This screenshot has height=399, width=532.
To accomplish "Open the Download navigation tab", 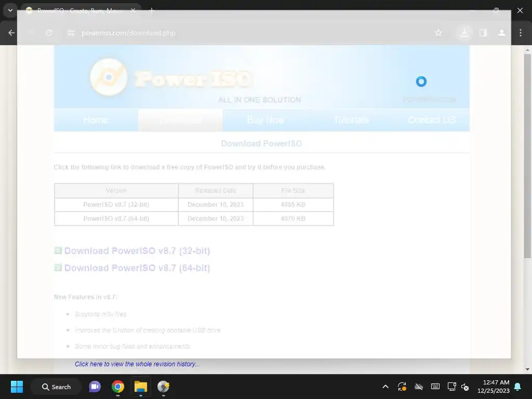I will 180,120.
